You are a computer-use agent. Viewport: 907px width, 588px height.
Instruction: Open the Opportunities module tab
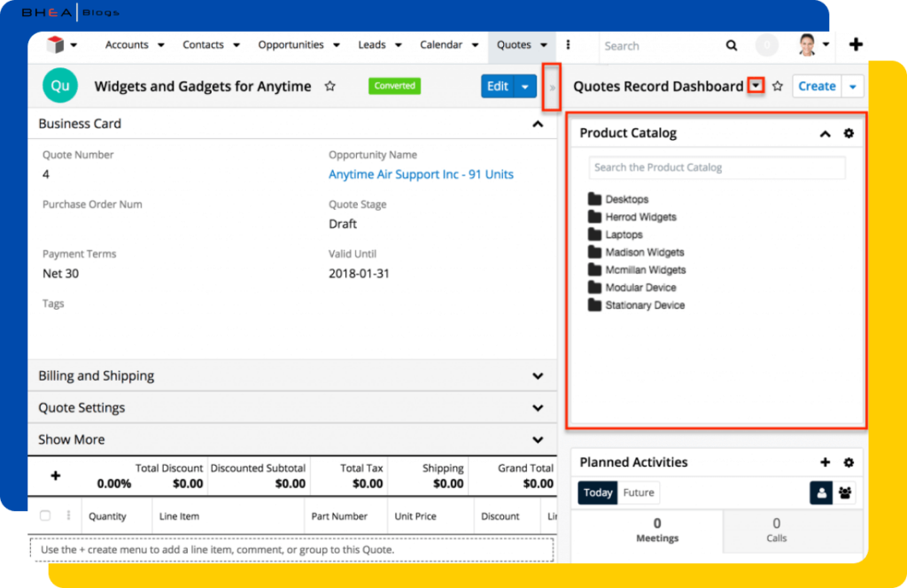point(291,44)
